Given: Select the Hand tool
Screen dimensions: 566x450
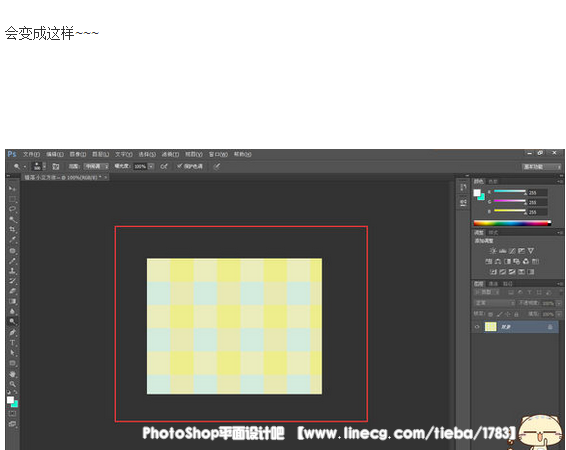Looking at the screenshot, I should tap(12, 374).
